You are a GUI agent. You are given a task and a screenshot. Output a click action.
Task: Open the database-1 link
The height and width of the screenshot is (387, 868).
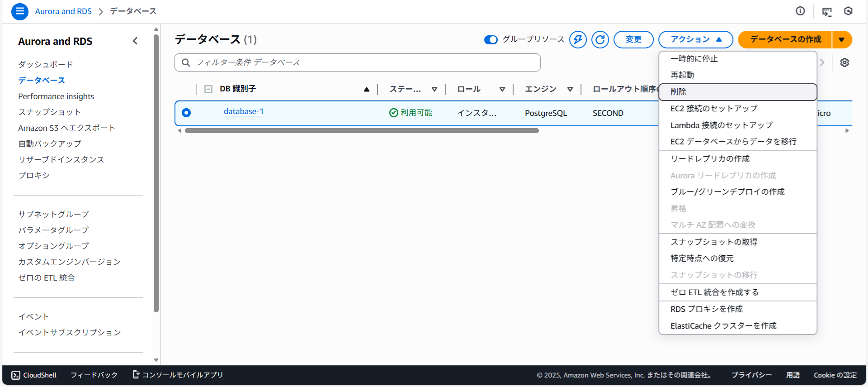243,112
